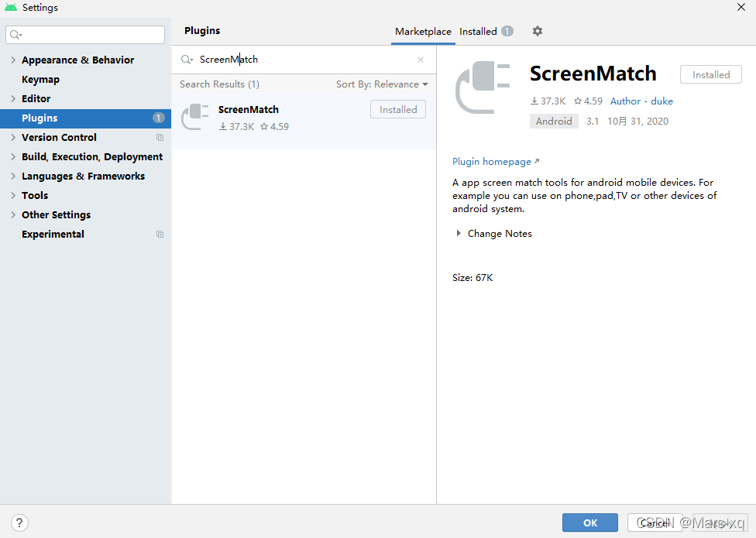Expand Languages & Frameworks node
Image resolution: width=756 pixels, height=538 pixels.
13,176
